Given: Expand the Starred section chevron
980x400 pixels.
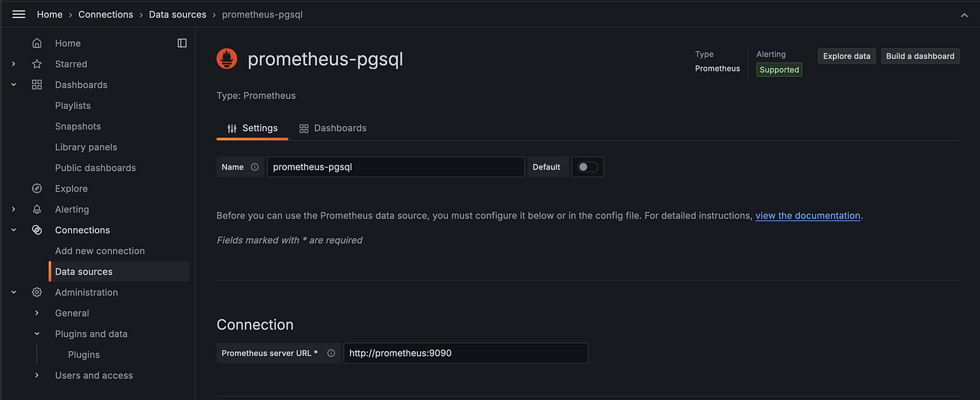Looking at the screenshot, I should point(13,64).
